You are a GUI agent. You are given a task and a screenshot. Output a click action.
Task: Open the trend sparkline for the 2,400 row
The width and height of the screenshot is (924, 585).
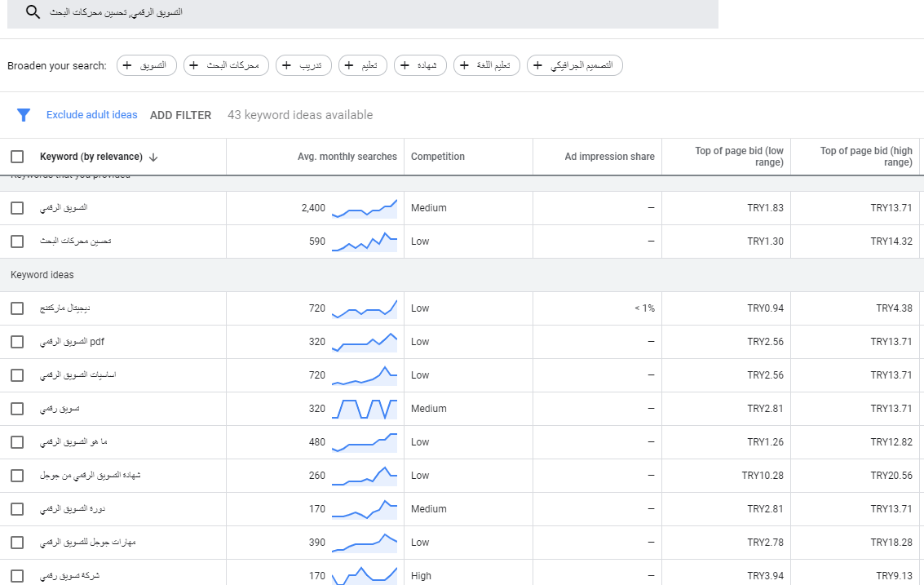(x=365, y=208)
